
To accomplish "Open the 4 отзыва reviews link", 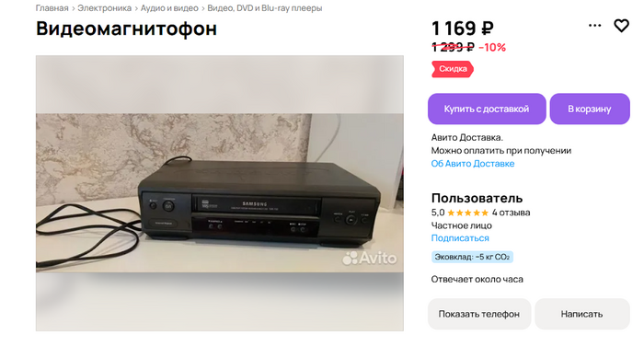I will click(x=511, y=213).
